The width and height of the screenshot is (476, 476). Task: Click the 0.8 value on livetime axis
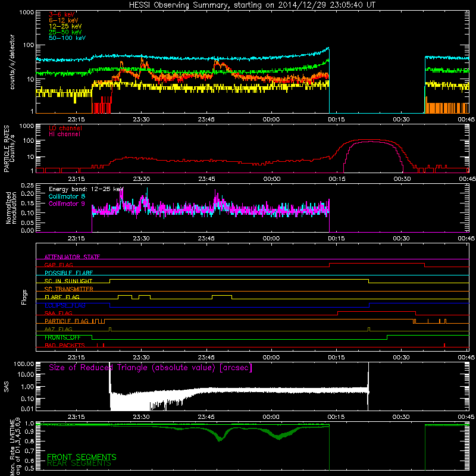(x=29, y=441)
